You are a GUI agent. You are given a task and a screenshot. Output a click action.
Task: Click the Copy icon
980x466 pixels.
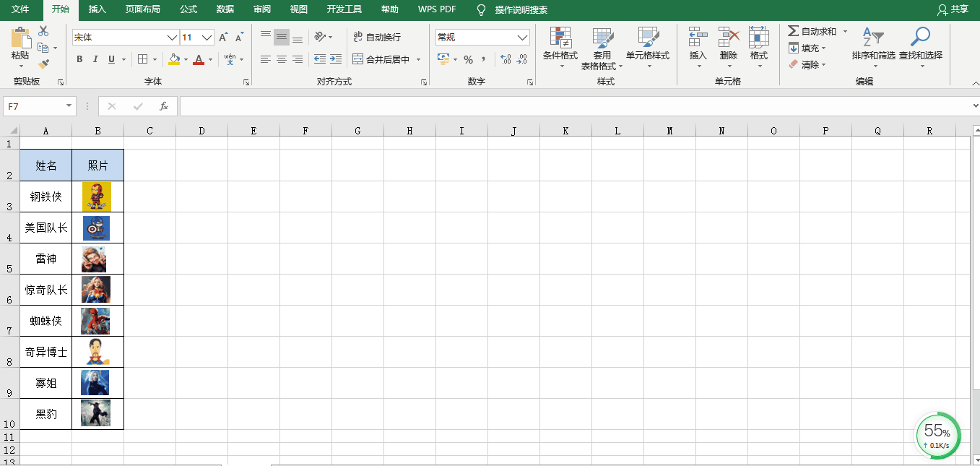[43, 48]
